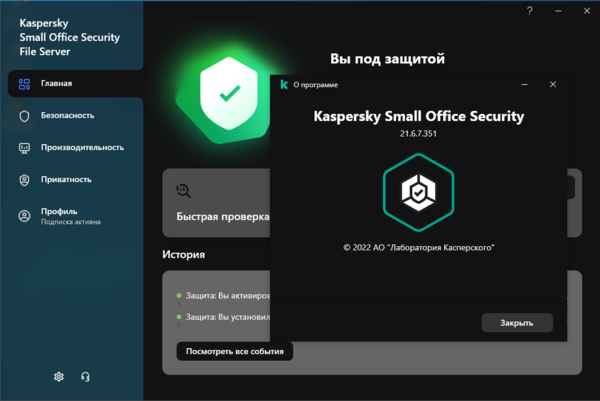Minimize the О программе dialog
This screenshot has width=600, height=401.
524,84
